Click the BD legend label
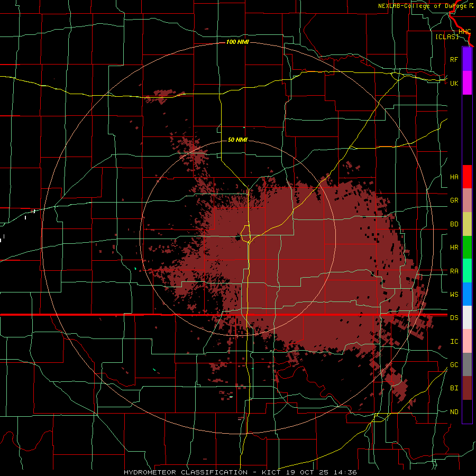Viewport: 476px width, 476px height. click(454, 224)
